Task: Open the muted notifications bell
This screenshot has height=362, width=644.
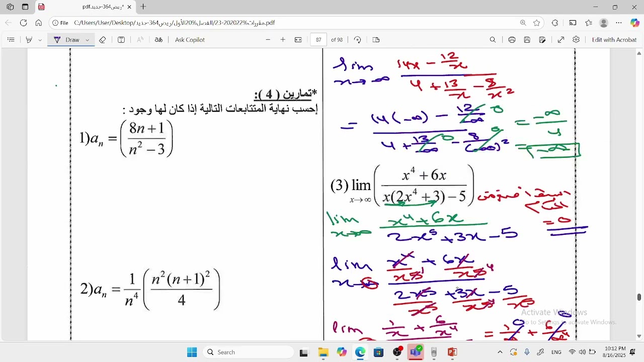Action: (633, 352)
